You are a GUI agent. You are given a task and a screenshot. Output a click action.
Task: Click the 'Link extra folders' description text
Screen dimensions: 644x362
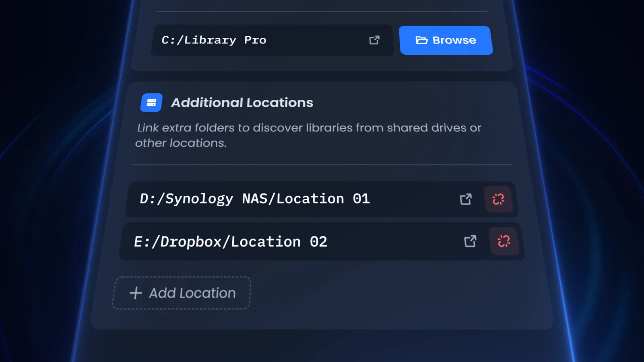[308, 135]
